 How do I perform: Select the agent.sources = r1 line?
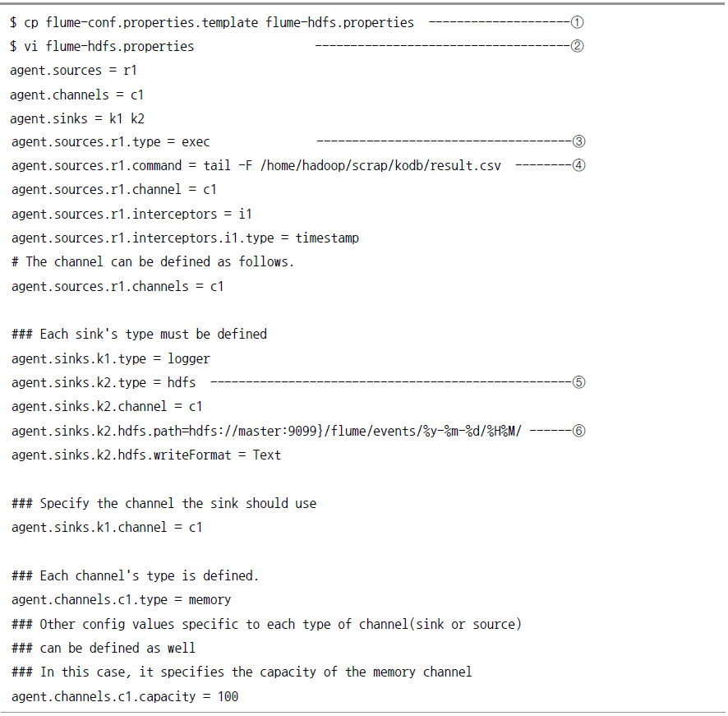pos(73,71)
